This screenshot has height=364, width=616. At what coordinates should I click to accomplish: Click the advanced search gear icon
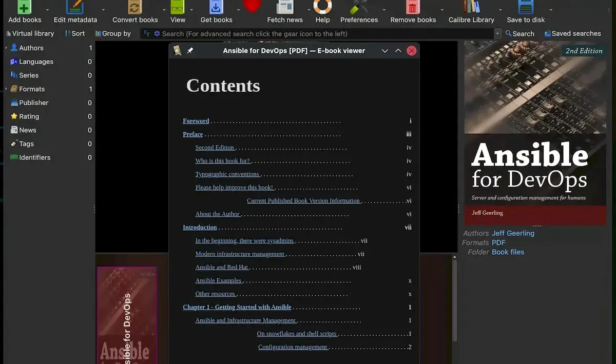(157, 33)
